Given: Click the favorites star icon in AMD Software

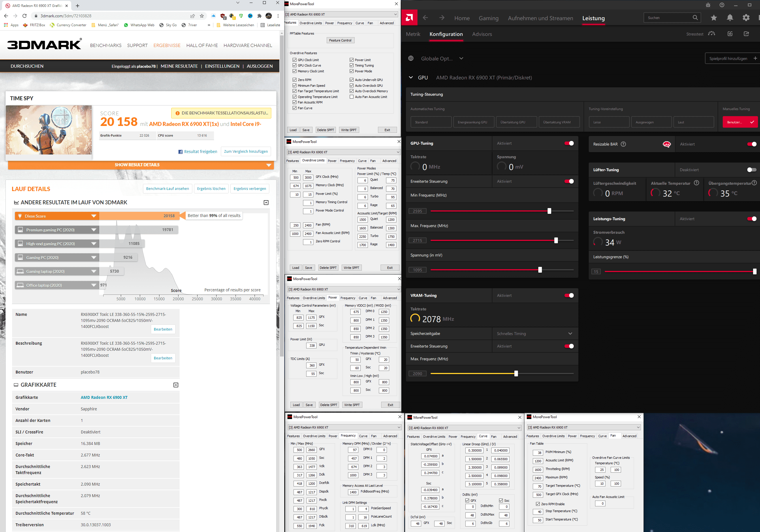Looking at the screenshot, I should point(714,18).
